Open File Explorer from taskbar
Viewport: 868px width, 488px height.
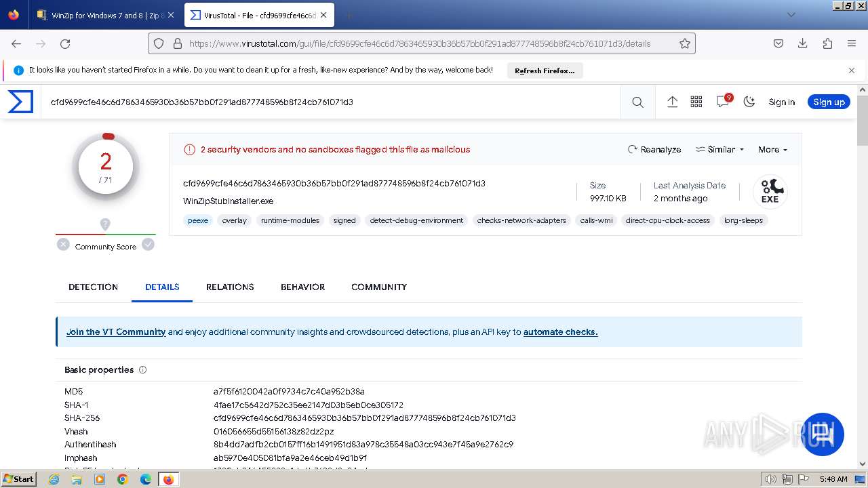pyautogui.click(x=77, y=479)
